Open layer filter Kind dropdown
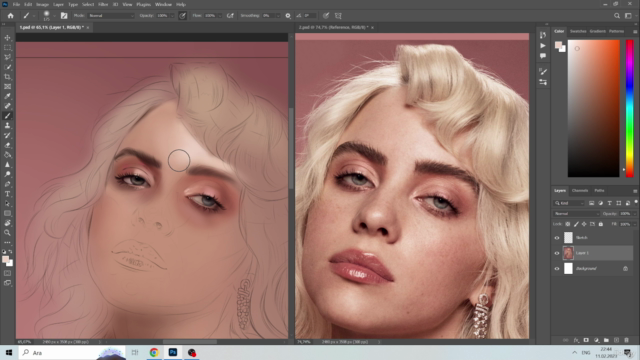The height and width of the screenshot is (360, 640). click(x=569, y=203)
